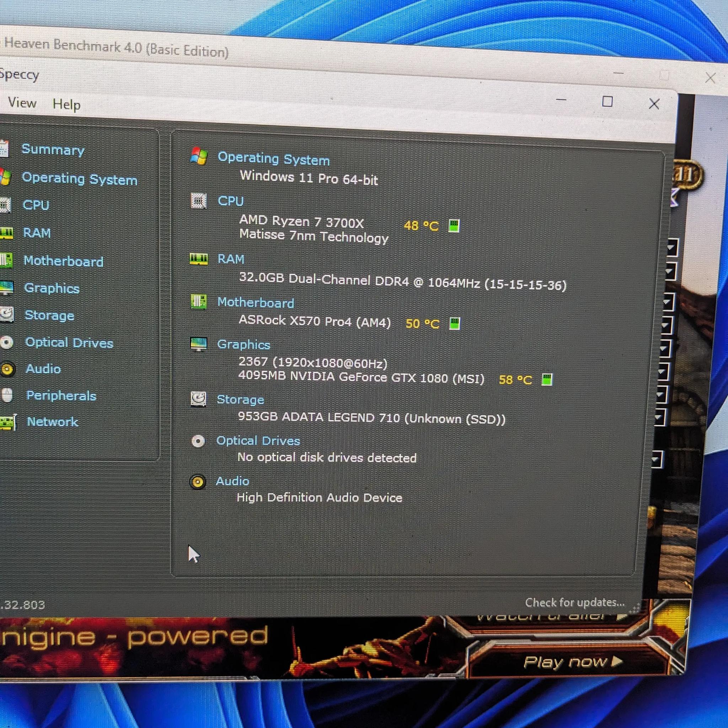This screenshot has width=728, height=728.
Task: Click the Check for updates link
Action: (x=575, y=602)
